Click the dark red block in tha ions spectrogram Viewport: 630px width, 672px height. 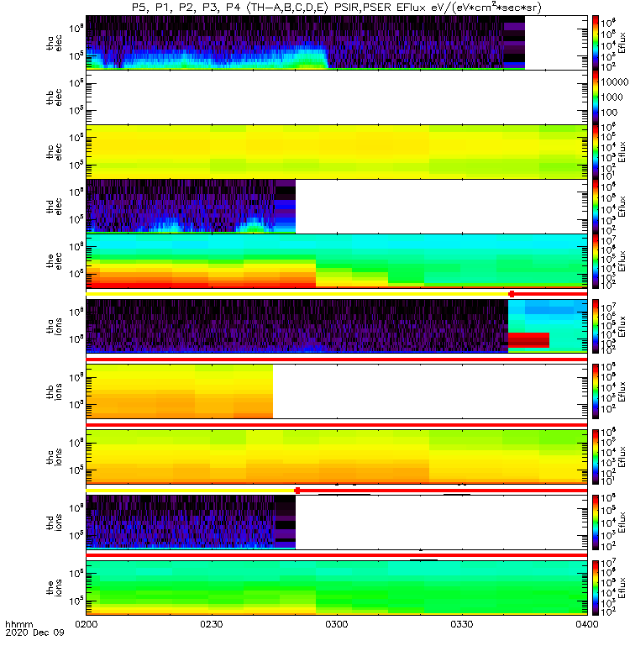529,340
